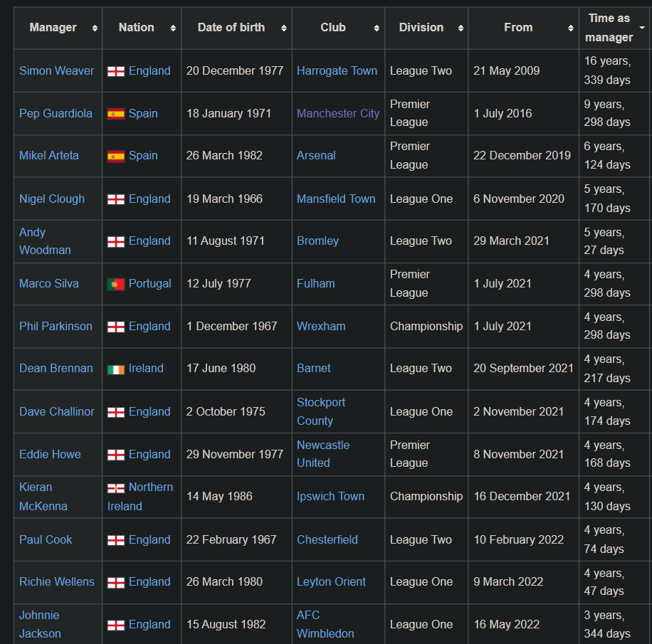Viewport: 652px width, 644px height.
Task: Click Spain flag in Pep Guardiola row
Action: (116, 114)
